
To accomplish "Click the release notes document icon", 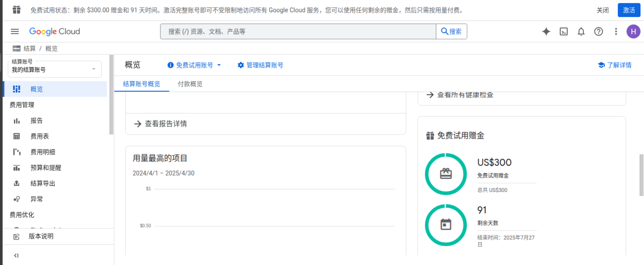I will coord(16,236).
